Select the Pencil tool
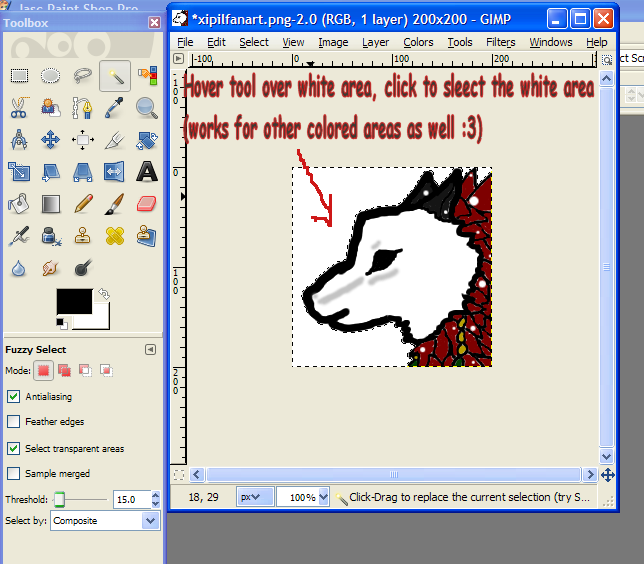Screen dimensions: 644x564 [83, 204]
